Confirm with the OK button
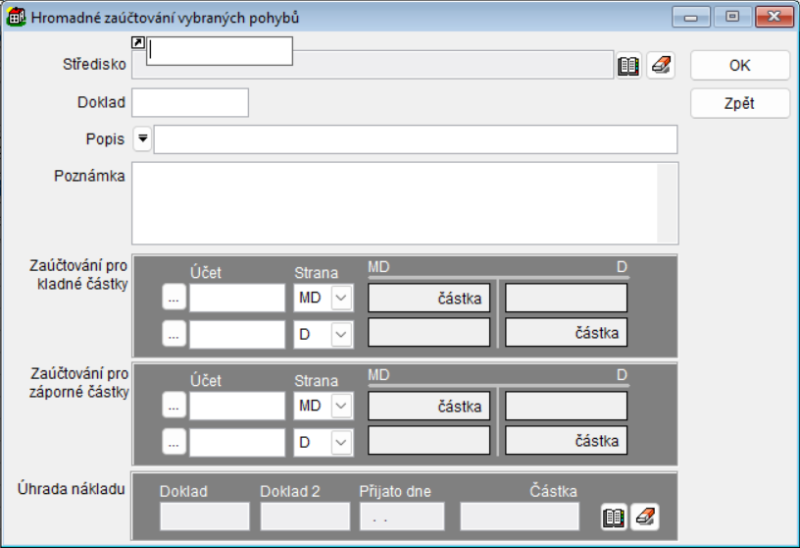The height and width of the screenshot is (548, 800). click(739, 66)
